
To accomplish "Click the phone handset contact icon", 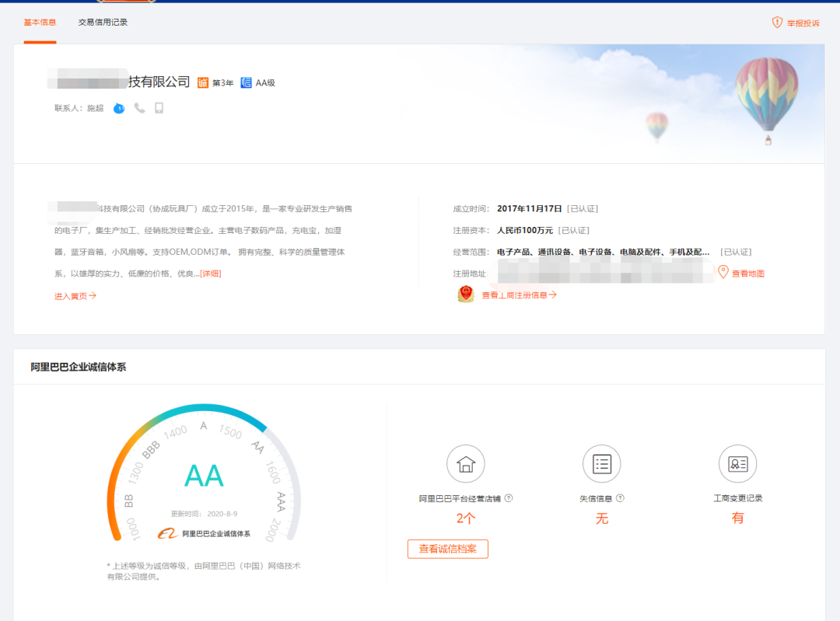I will pos(139,108).
